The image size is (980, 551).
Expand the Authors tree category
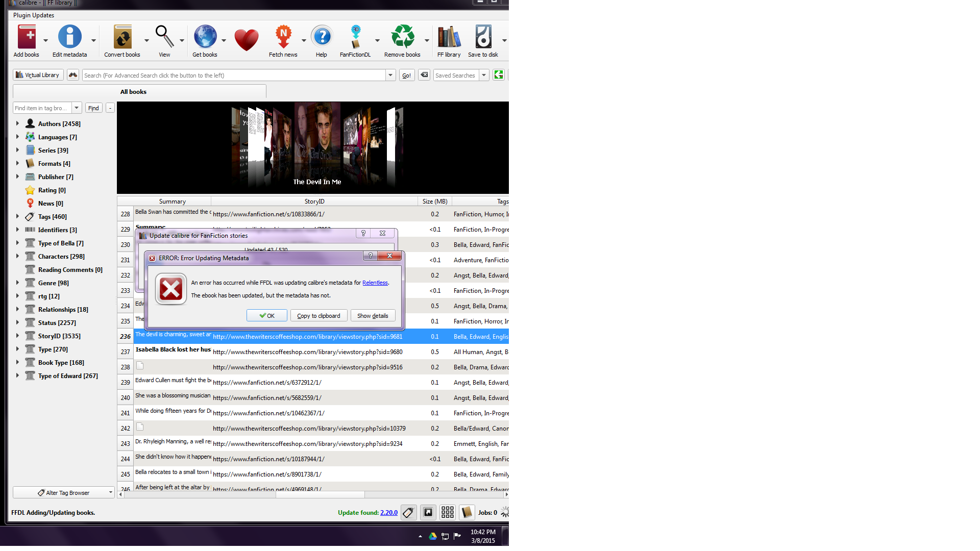click(17, 123)
